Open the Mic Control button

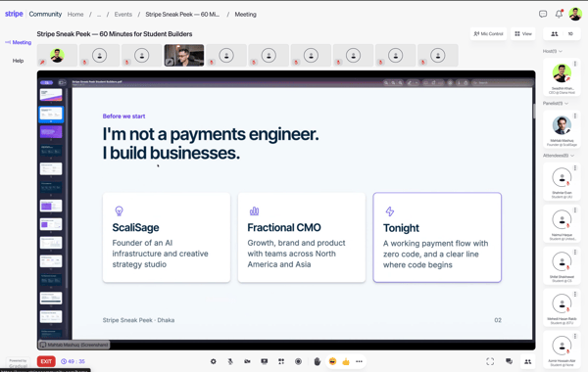click(x=488, y=33)
